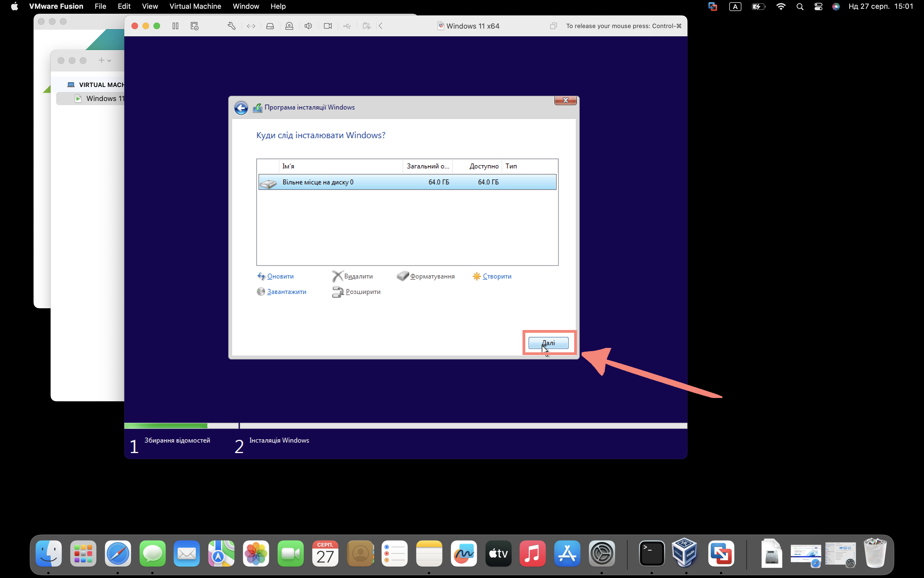
Task: Open Reminders from the Dock
Action: pyautogui.click(x=394, y=553)
